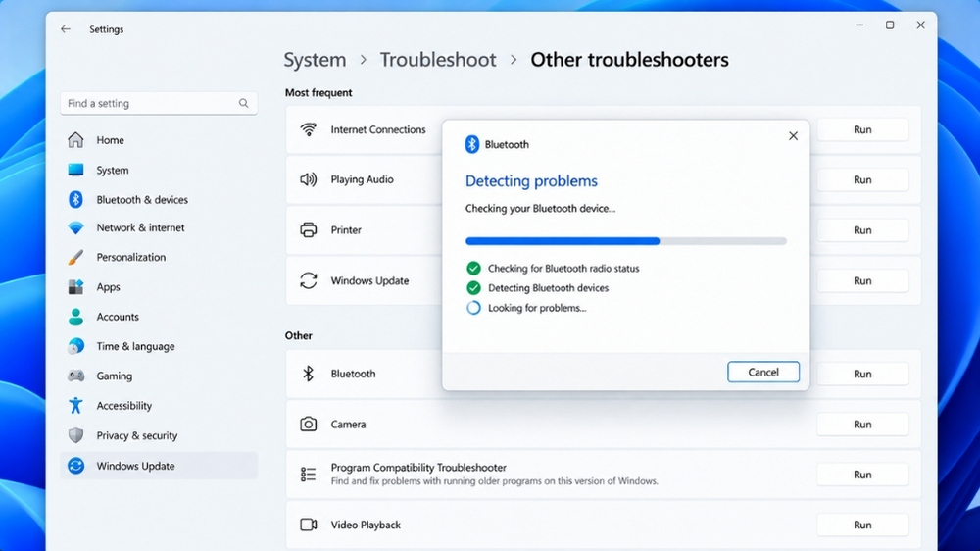The height and width of the screenshot is (551, 980).
Task: Click Program Compatibility Troubleshooter list icon
Action: (x=308, y=475)
